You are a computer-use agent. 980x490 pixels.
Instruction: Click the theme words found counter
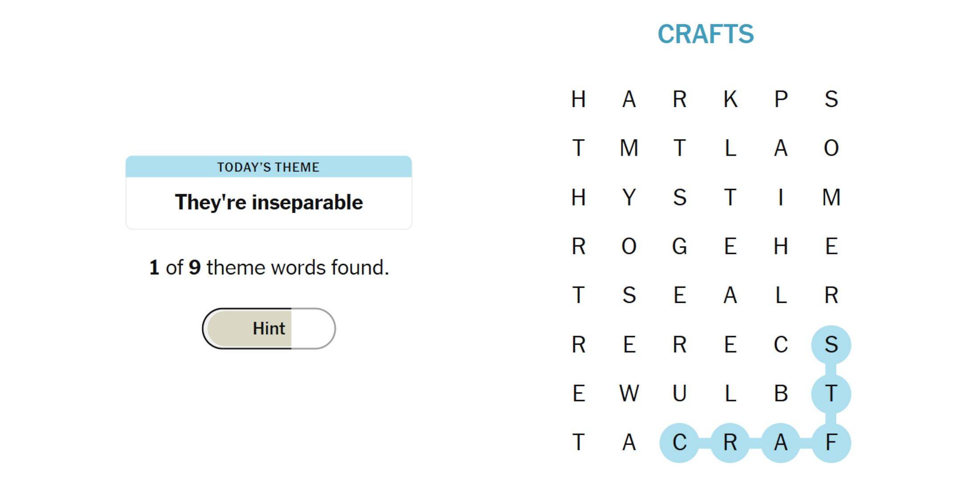click(x=269, y=268)
